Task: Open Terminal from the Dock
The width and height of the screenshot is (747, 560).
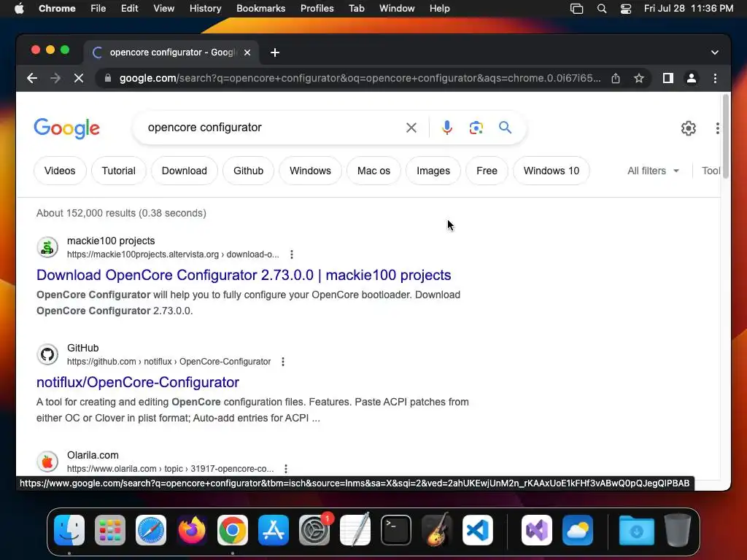Action: (396, 530)
